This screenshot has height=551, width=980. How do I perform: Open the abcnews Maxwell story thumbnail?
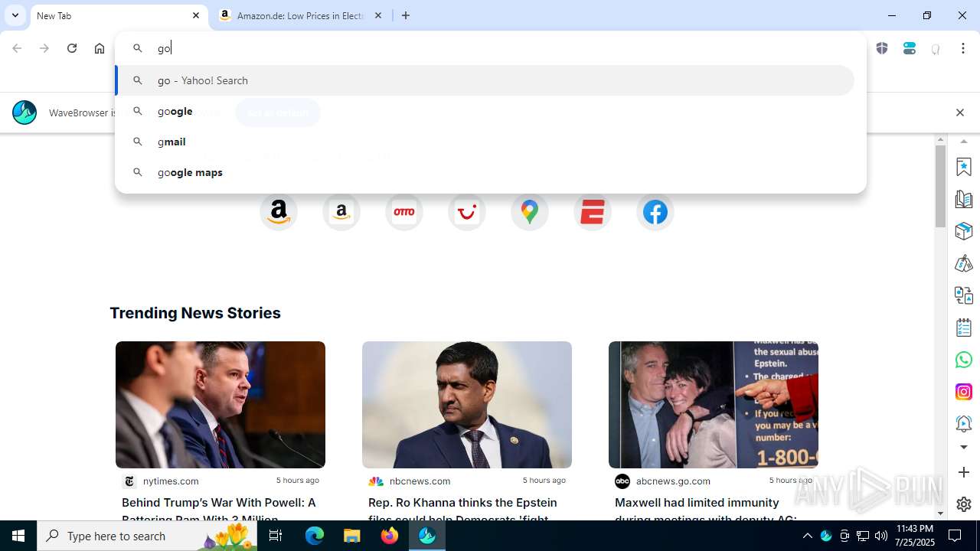point(714,405)
